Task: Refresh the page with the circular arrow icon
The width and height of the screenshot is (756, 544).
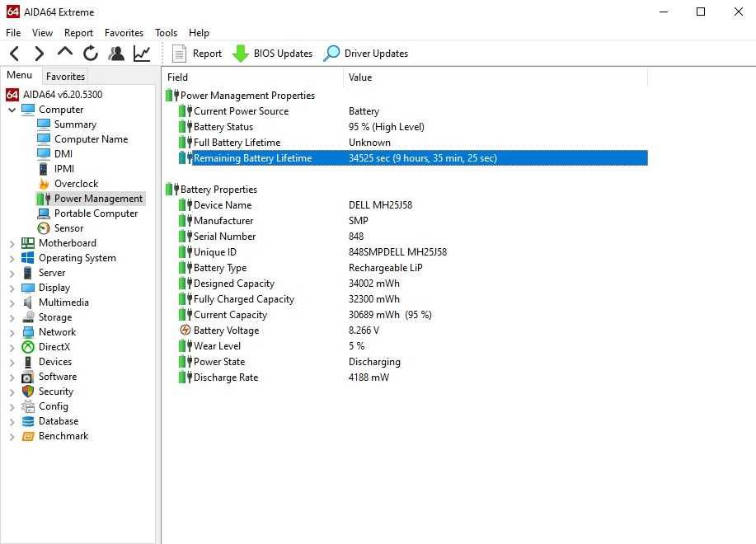Action: click(90, 54)
